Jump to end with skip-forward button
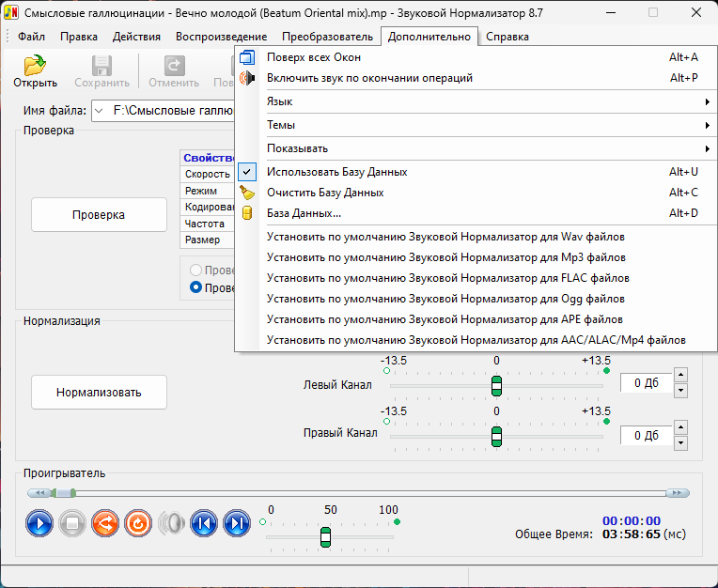Viewport: 718px width, 588px height. [237, 522]
